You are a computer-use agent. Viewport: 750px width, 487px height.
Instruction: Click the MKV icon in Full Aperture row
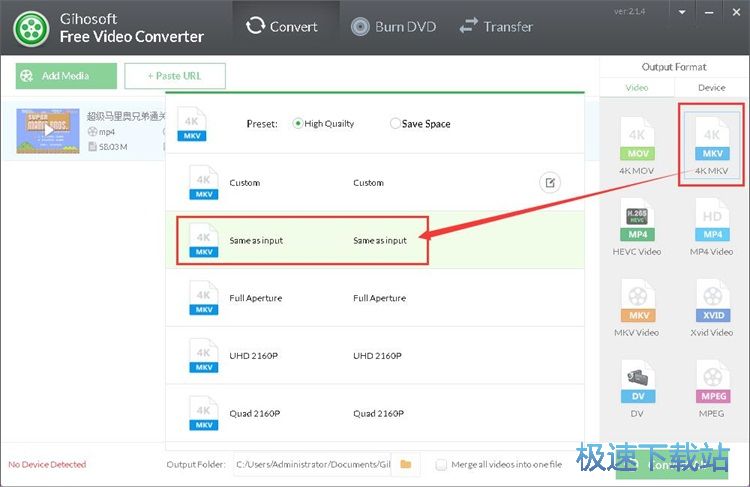tap(204, 298)
